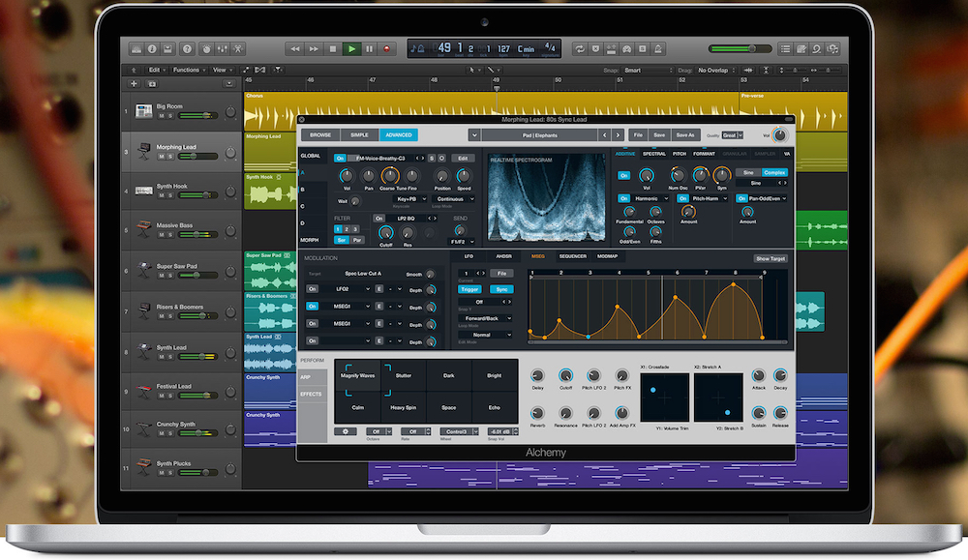Click the Metronome icon in the toolbar
The width and height of the screenshot is (968, 560).
point(658,50)
